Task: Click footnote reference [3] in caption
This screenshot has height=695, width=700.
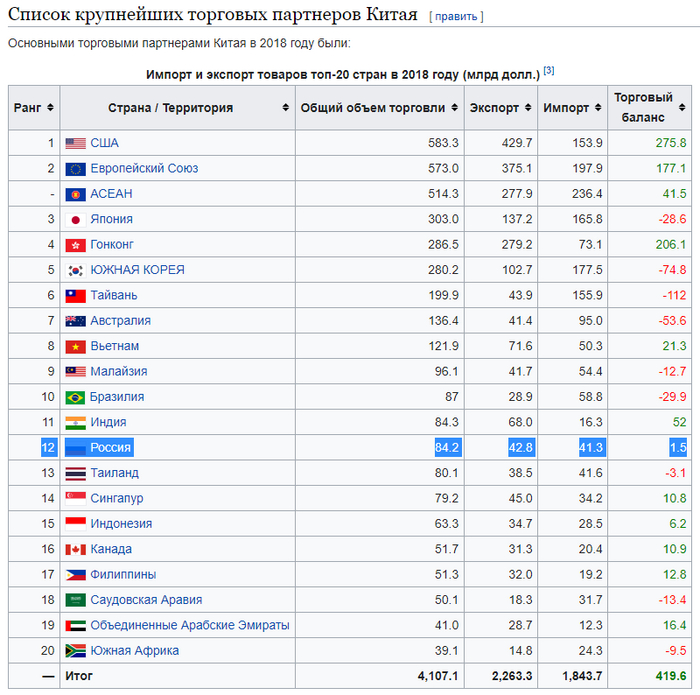Action: [x=549, y=71]
